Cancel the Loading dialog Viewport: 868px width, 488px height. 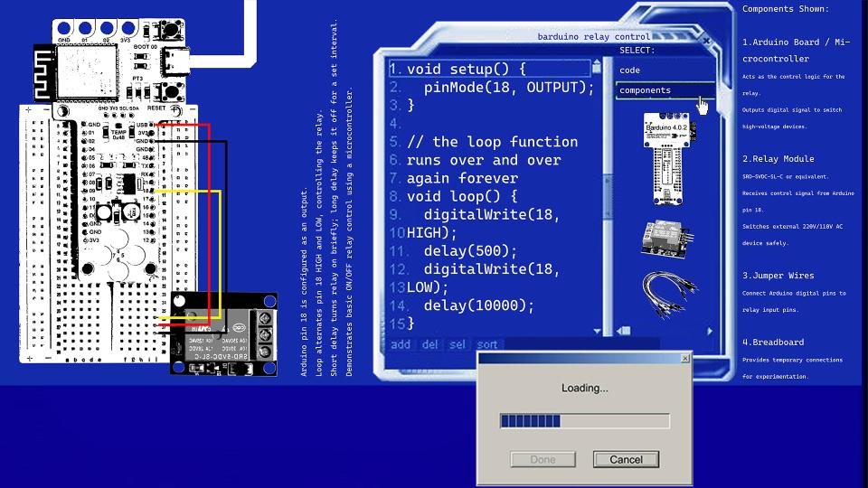point(625,459)
